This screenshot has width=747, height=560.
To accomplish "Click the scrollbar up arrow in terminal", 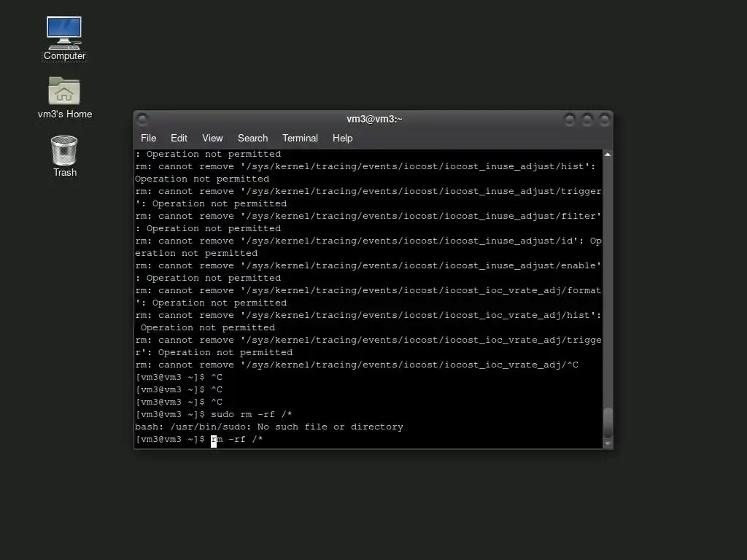I will tap(608, 155).
